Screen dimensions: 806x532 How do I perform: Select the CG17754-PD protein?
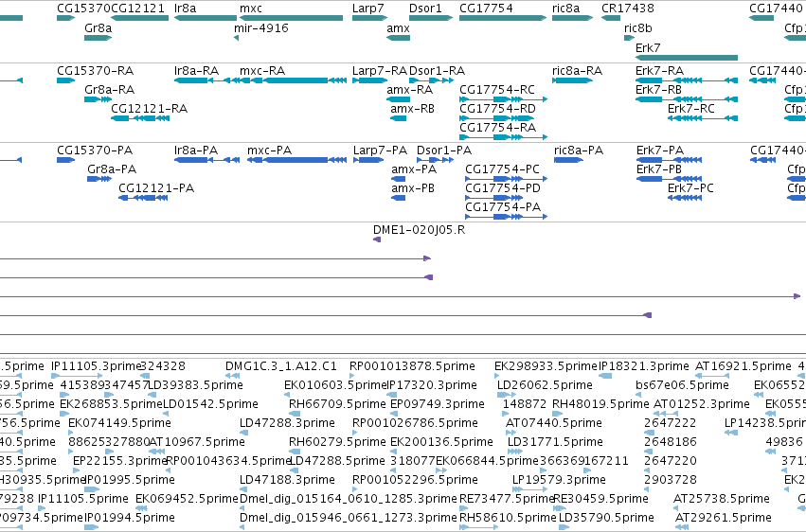click(503, 188)
